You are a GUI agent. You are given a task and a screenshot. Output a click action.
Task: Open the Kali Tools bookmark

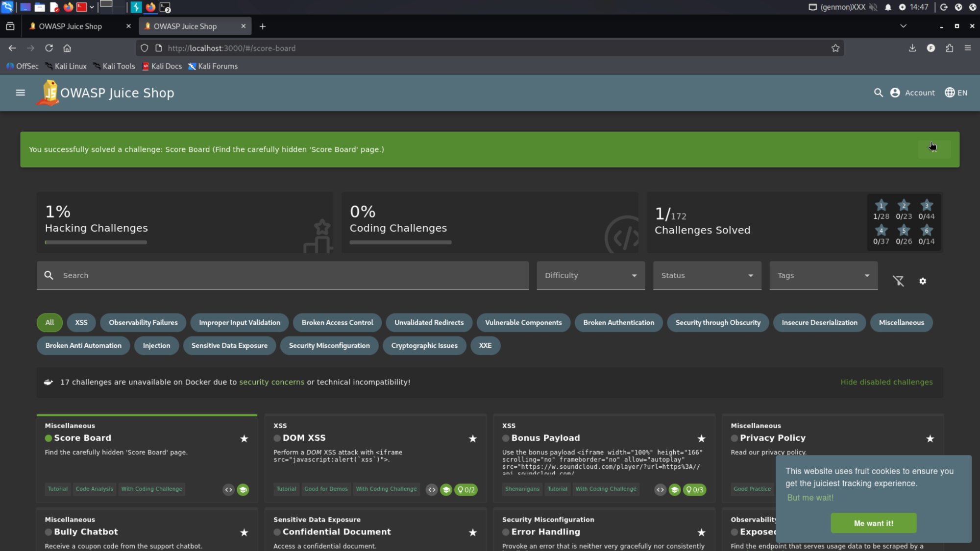click(x=114, y=66)
